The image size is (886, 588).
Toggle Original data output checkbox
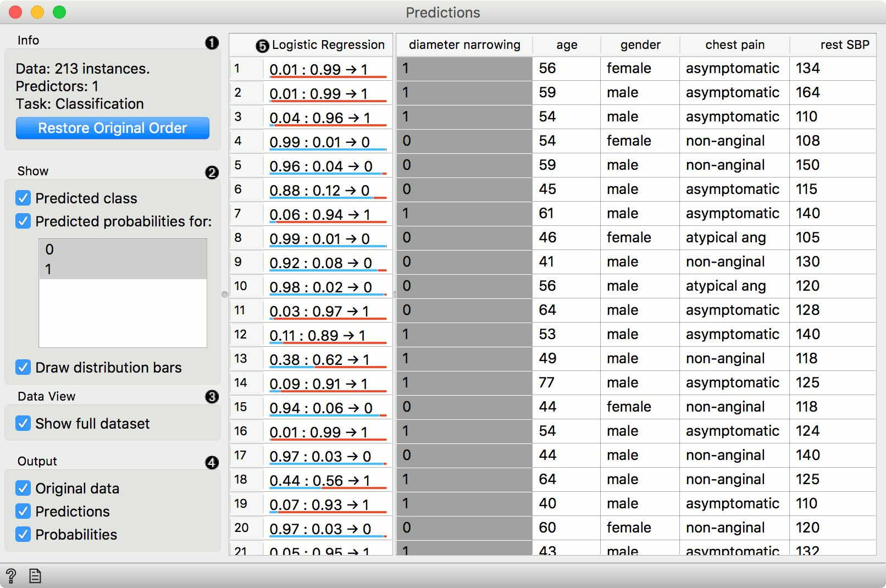point(23,488)
